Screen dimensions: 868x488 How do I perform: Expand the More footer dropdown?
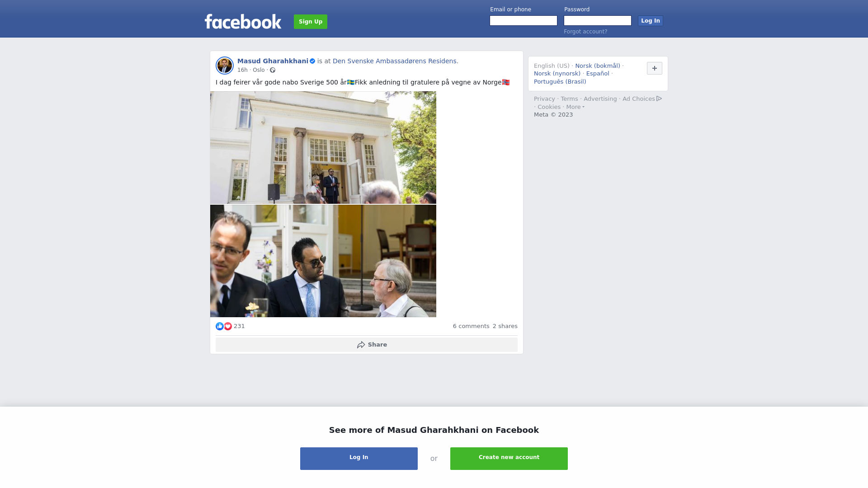click(575, 107)
